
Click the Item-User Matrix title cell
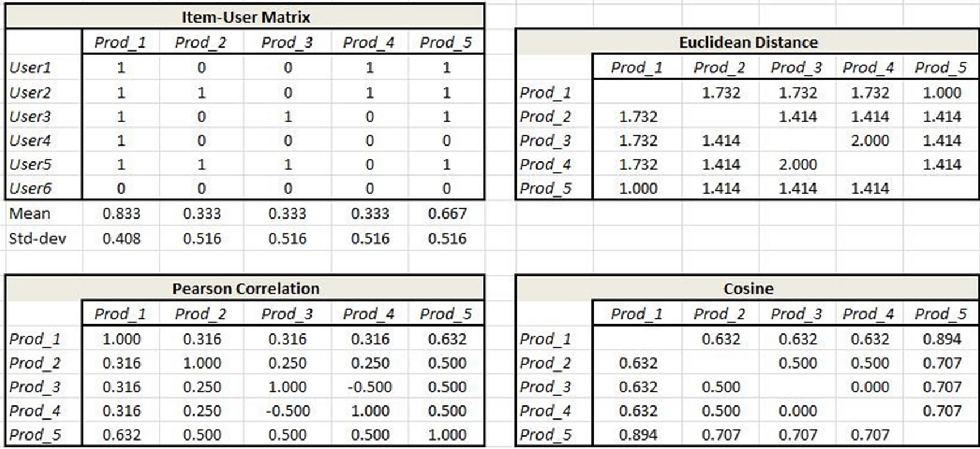point(245,17)
